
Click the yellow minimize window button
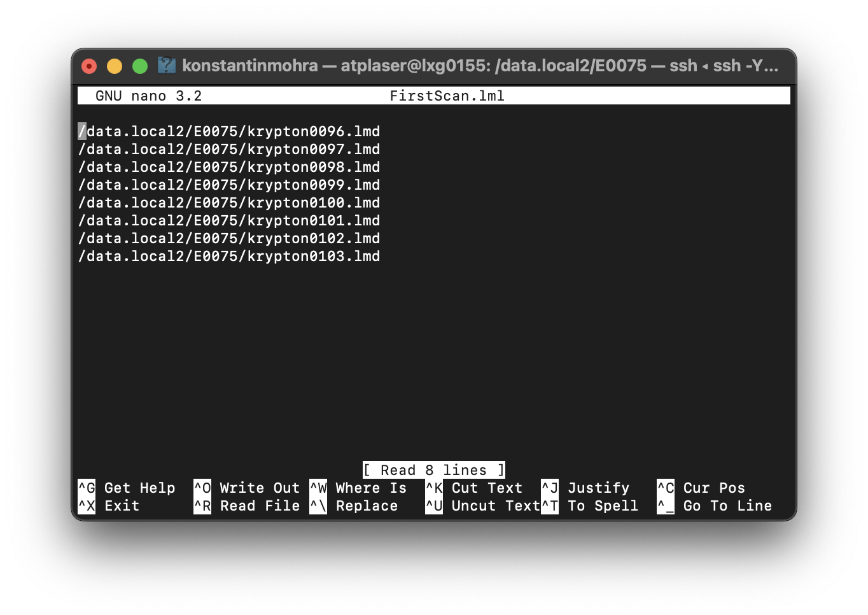[115, 66]
